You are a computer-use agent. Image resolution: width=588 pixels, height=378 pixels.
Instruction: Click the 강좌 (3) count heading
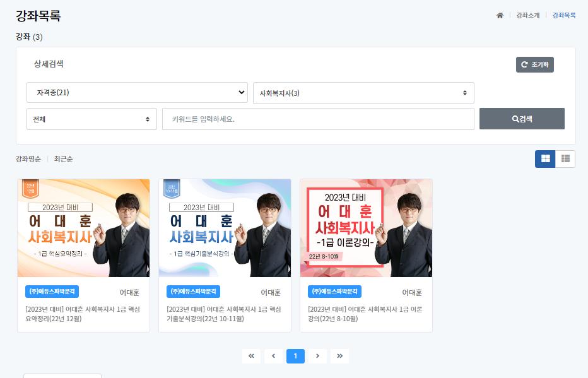coord(29,37)
